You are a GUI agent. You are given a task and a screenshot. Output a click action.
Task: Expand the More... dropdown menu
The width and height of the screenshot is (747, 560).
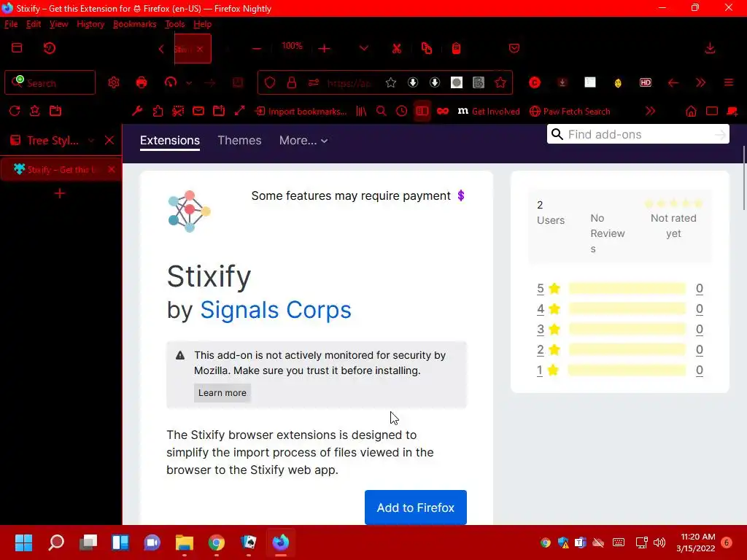click(x=303, y=141)
